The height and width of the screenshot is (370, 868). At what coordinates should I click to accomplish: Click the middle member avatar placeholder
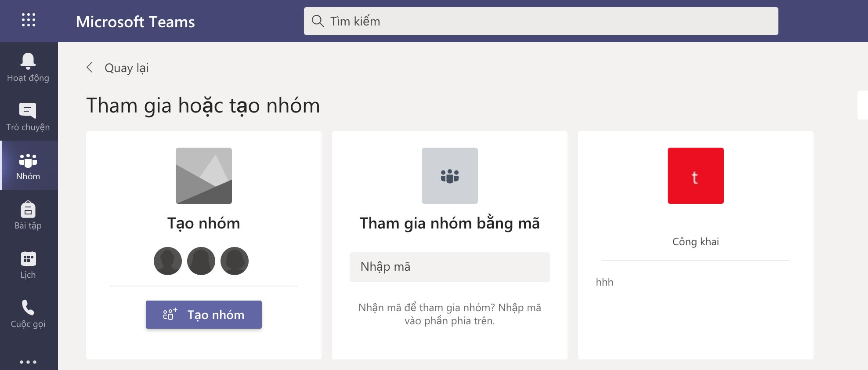tap(201, 261)
